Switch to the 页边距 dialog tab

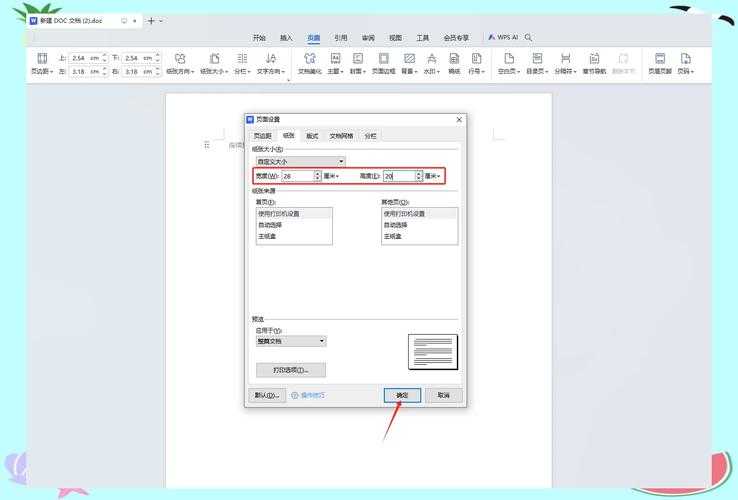coord(262,135)
